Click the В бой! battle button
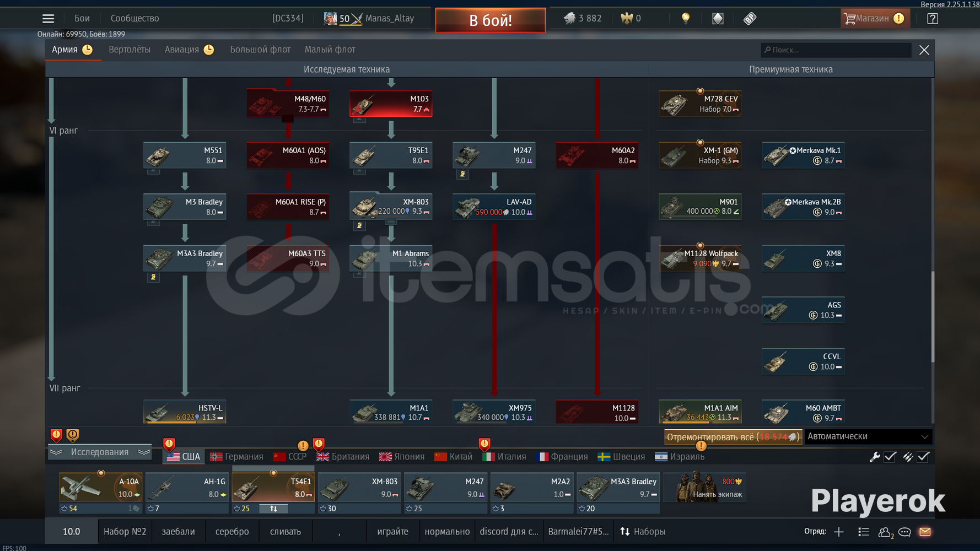980x551 pixels. pos(491,20)
